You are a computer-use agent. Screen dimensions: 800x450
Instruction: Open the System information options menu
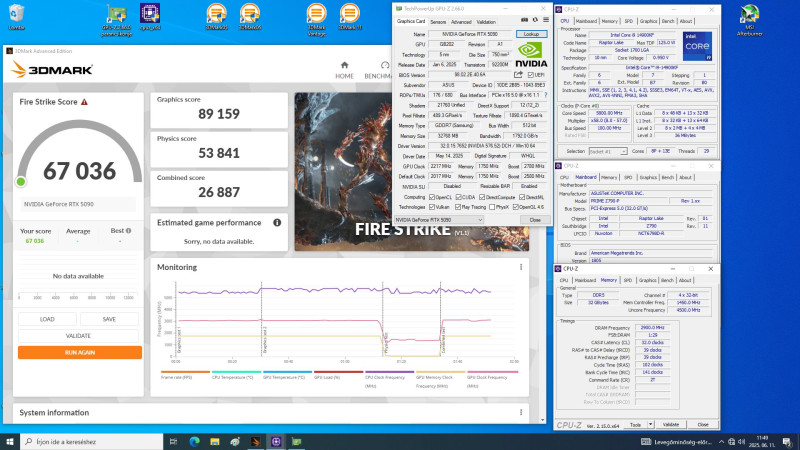click(521, 412)
